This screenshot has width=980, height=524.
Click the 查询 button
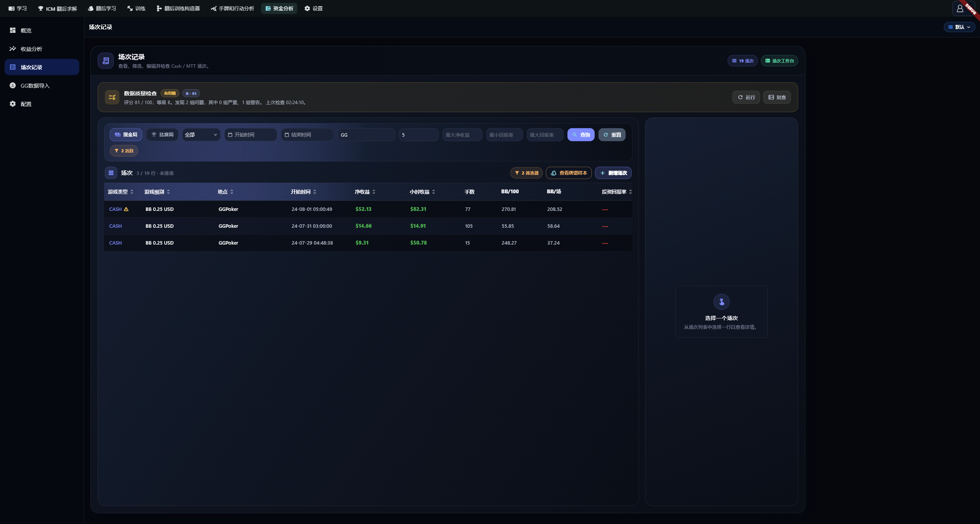click(581, 135)
